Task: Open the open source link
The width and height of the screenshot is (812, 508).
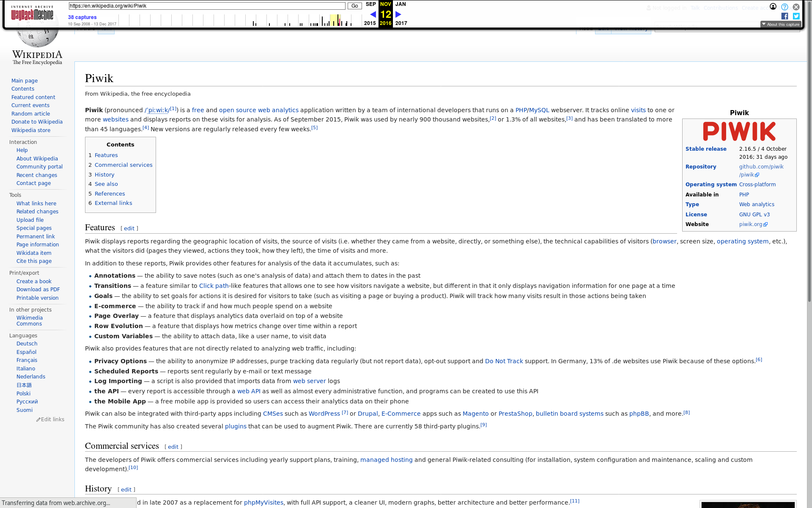Action: (x=238, y=110)
